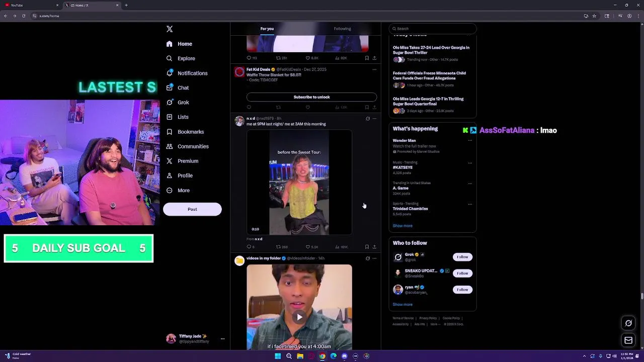Click Show more under What's happening
644x362 pixels.
click(403, 226)
